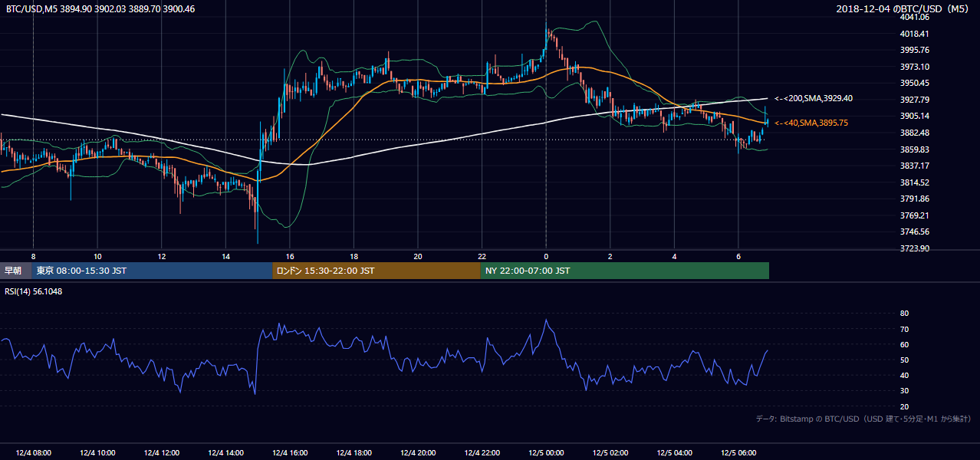
Task: Click the hour 16 tick under the chart
Action: [290, 256]
